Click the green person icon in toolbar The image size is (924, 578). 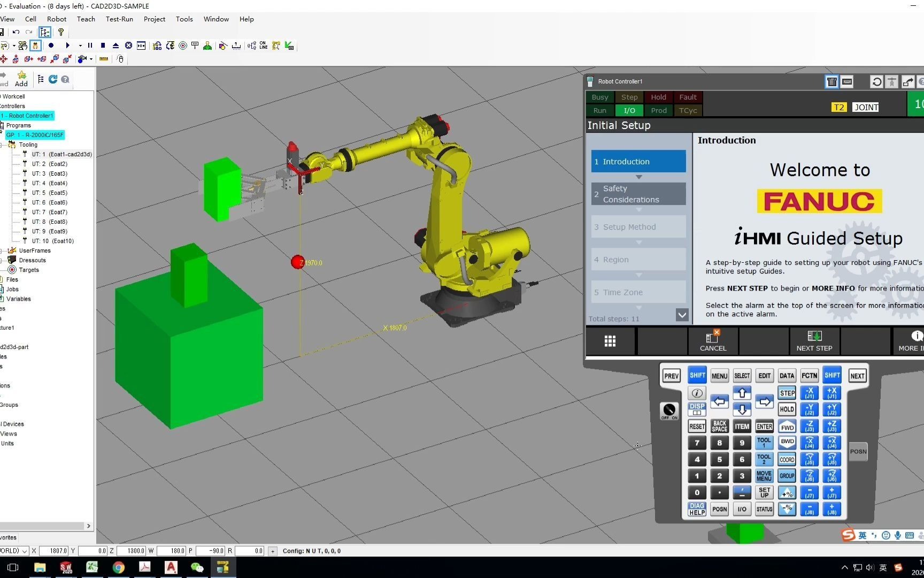(x=207, y=45)
